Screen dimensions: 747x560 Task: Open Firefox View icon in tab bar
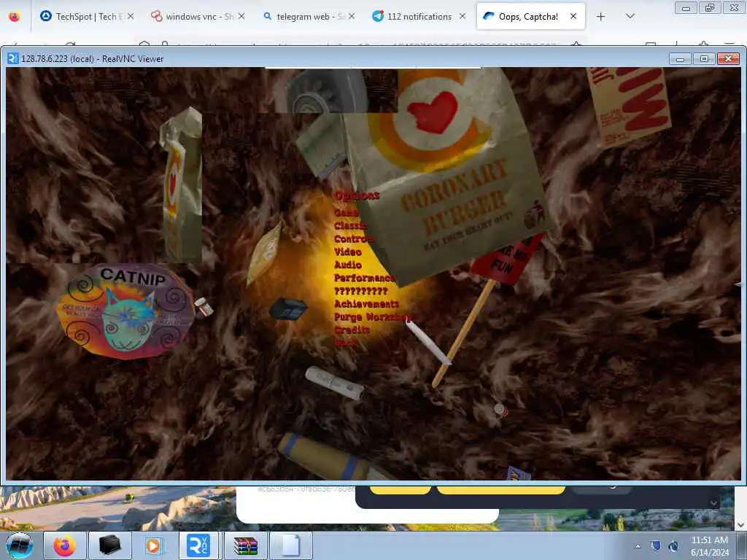(x=15, y=17)
